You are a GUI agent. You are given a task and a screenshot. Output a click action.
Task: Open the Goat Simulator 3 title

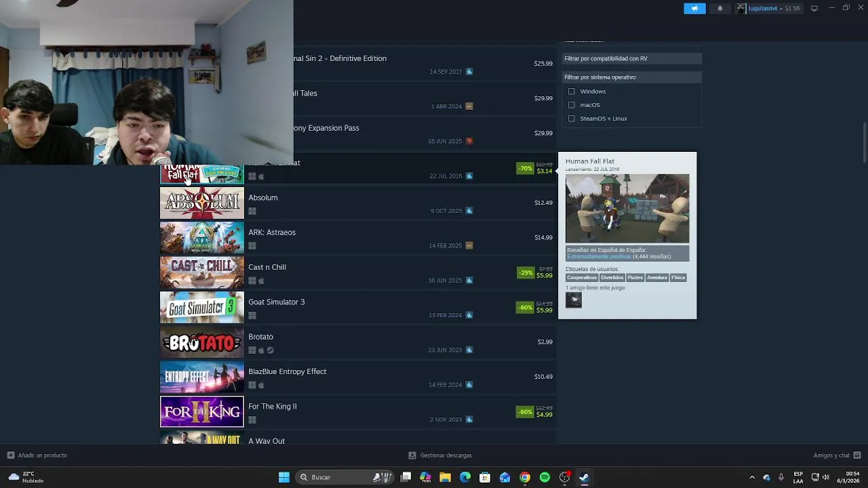(277, 302)
